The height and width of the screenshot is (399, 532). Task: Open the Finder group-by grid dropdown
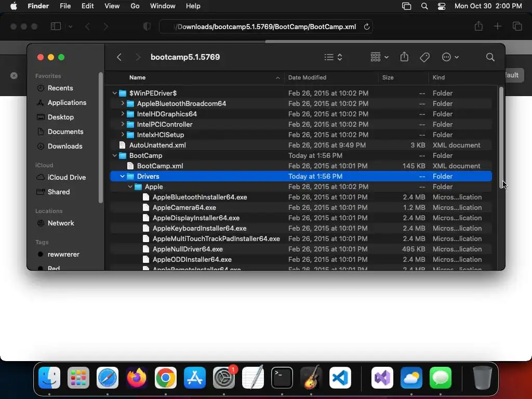point(380,57)
